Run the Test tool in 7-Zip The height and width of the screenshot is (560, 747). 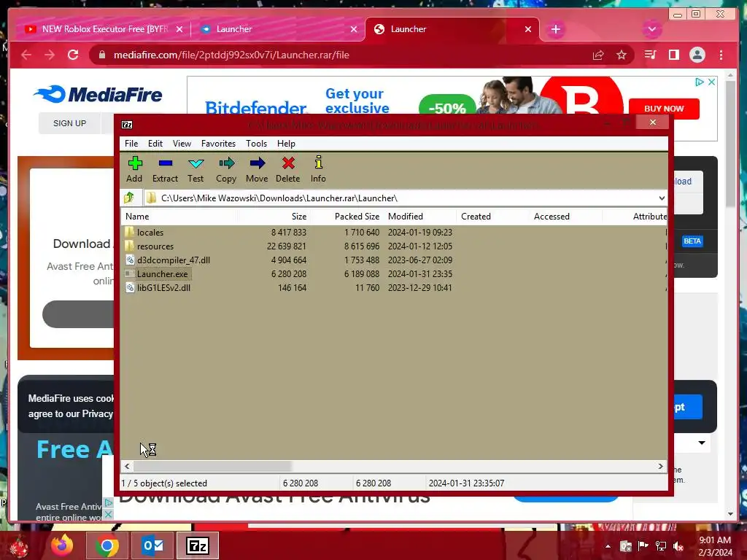pos(196,163)
